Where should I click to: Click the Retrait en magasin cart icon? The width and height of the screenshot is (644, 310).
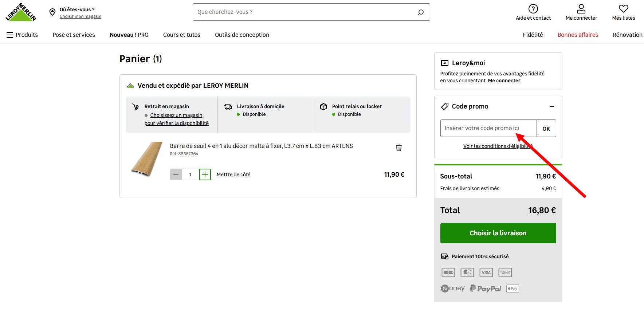136,107
